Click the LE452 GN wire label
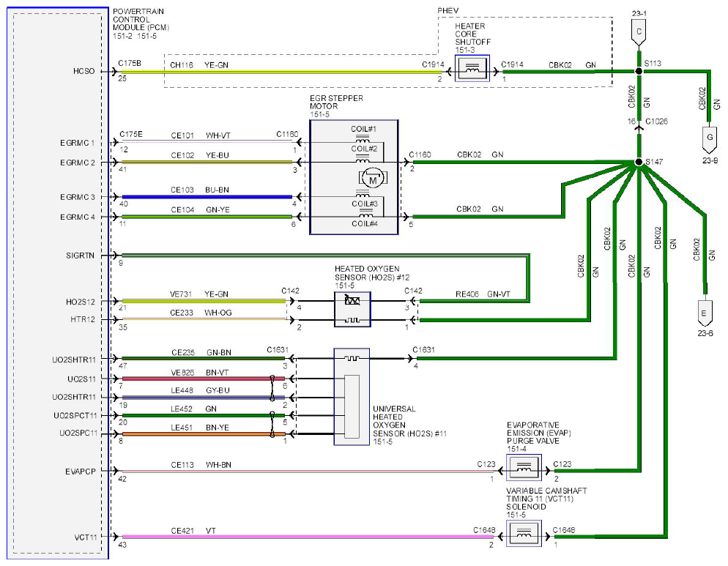The image size is (728, 566). (x=193, y=409)
